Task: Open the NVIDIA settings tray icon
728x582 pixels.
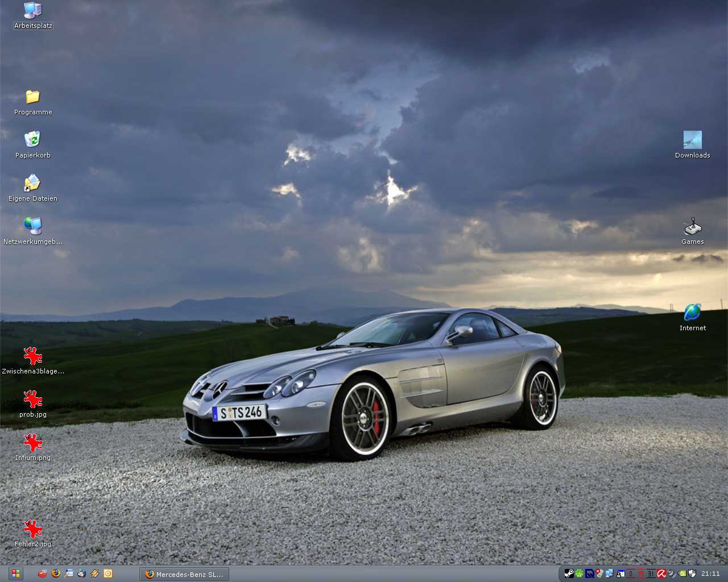Action: pyautogui.click(x=682, y=573)
